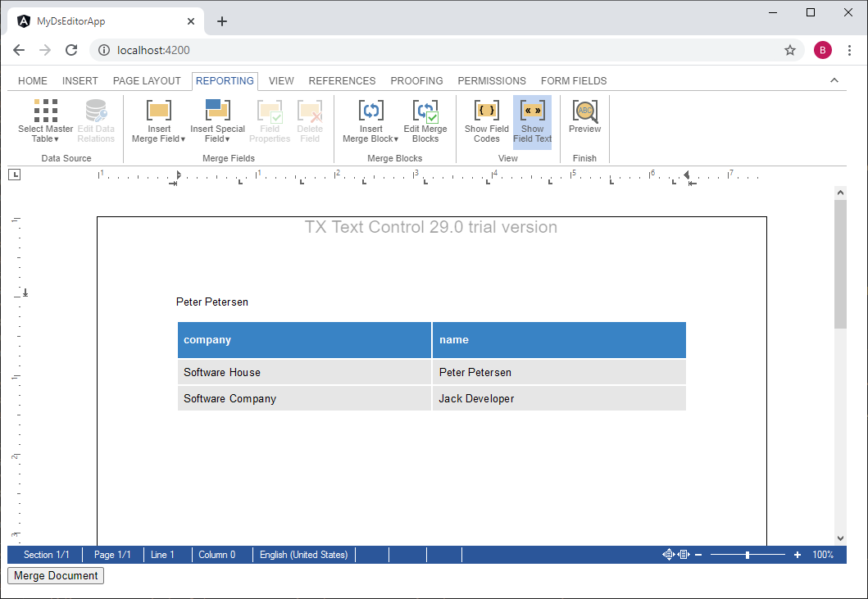
Task: Click the right indent marker on ruler
Action: 687,175
